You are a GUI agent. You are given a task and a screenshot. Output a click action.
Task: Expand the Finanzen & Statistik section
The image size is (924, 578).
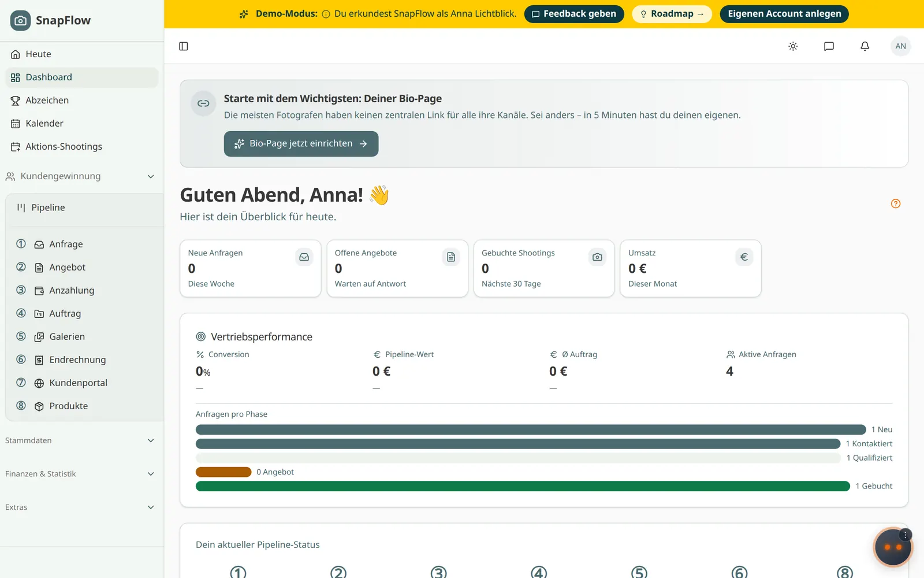tap(81, 474)
